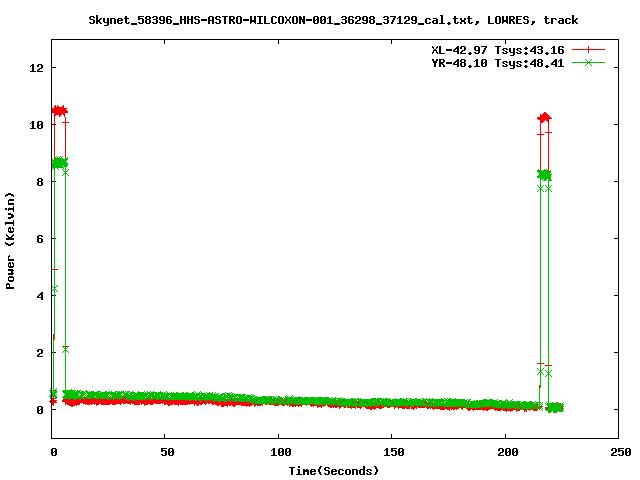Select the XL-42.97 Tsys:43.16 legend label
This screenshot has width=640, height=480.
498,50
